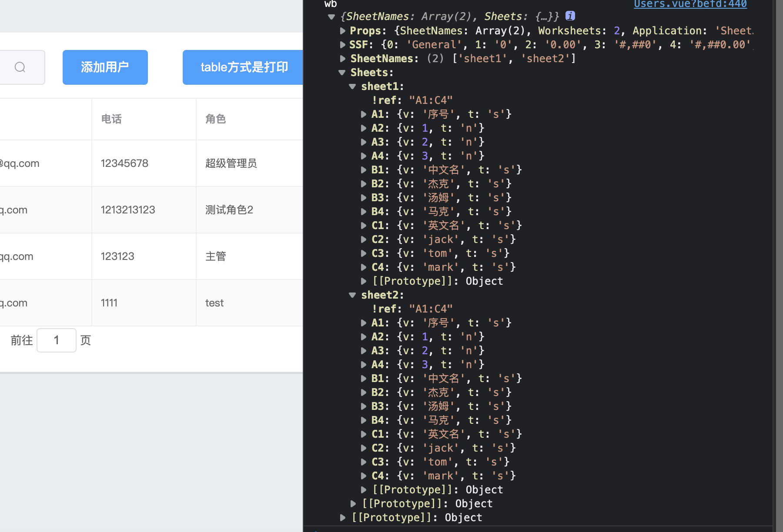The width and height of the screenshot is (783, 532).
Task: Collapse the root wb object
Action: click(x=331, y=17)
